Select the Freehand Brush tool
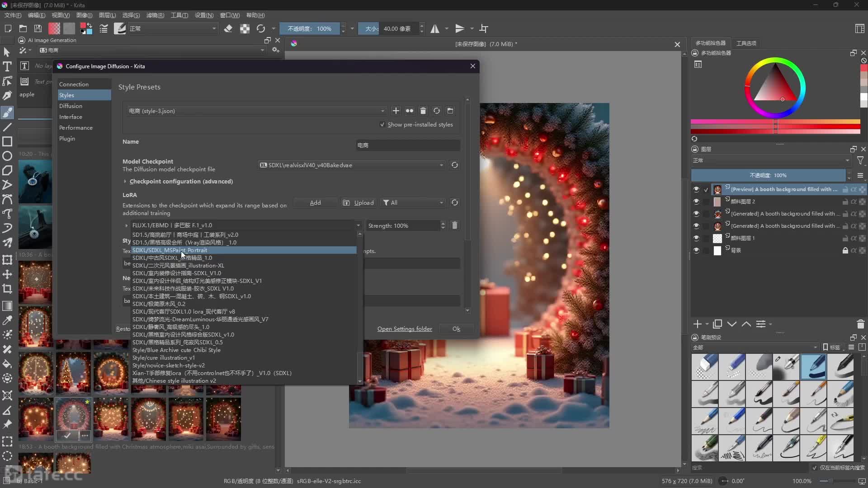The width and height of the screenshot is (868, 488). tap(7, 113)
